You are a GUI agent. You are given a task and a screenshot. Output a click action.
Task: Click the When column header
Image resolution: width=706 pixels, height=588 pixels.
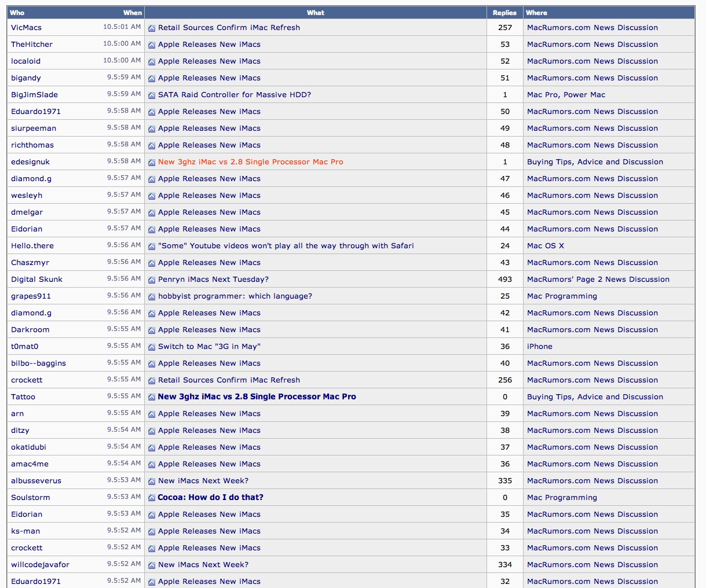coord(132,12)
